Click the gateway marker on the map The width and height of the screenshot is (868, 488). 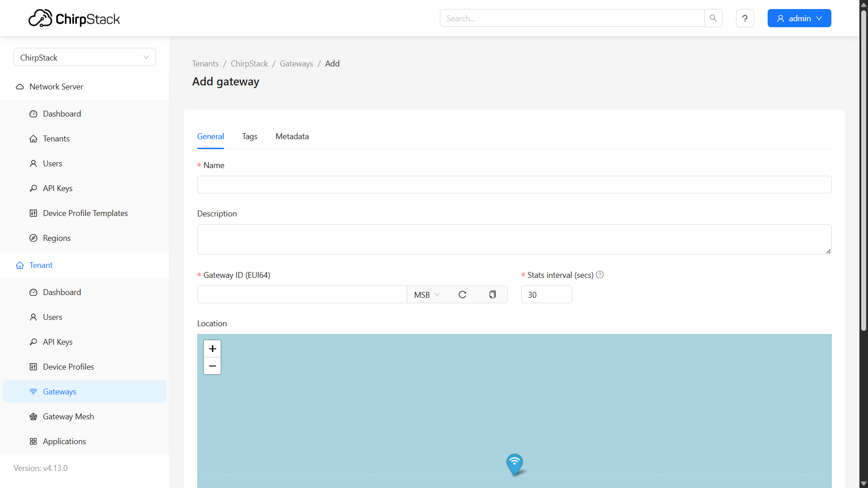[x=514, y=464]
